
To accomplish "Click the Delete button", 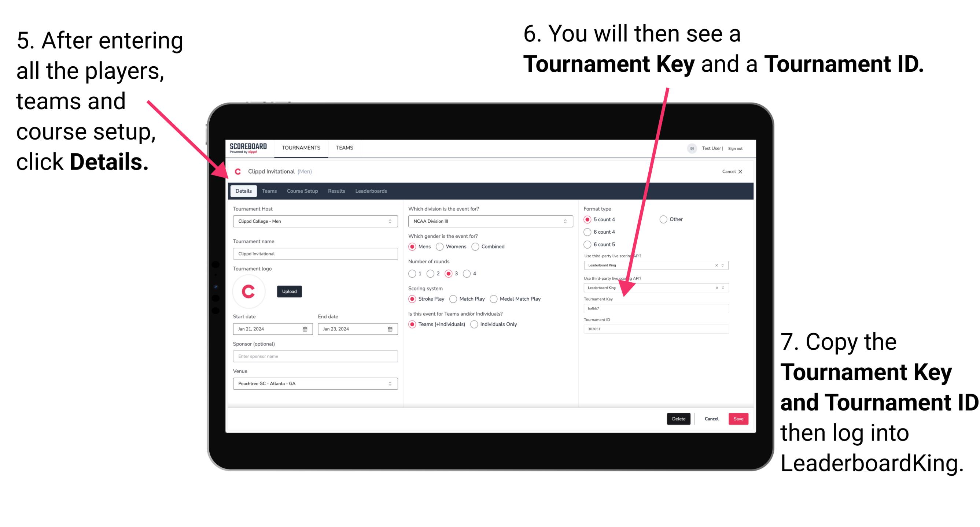I will point(678,419).
